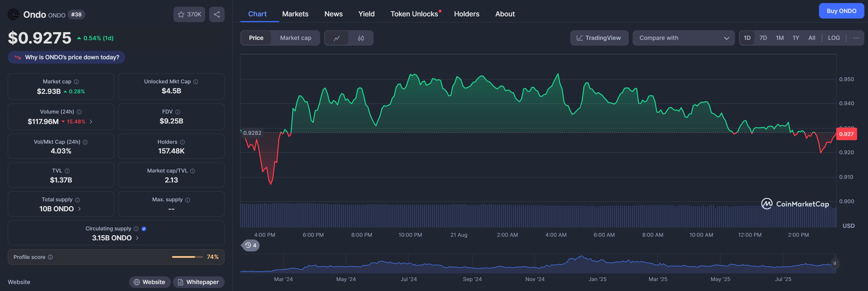Expand the Total supply 10B ONDO chevron
The image size is (868, 291).
click(79, 209)
